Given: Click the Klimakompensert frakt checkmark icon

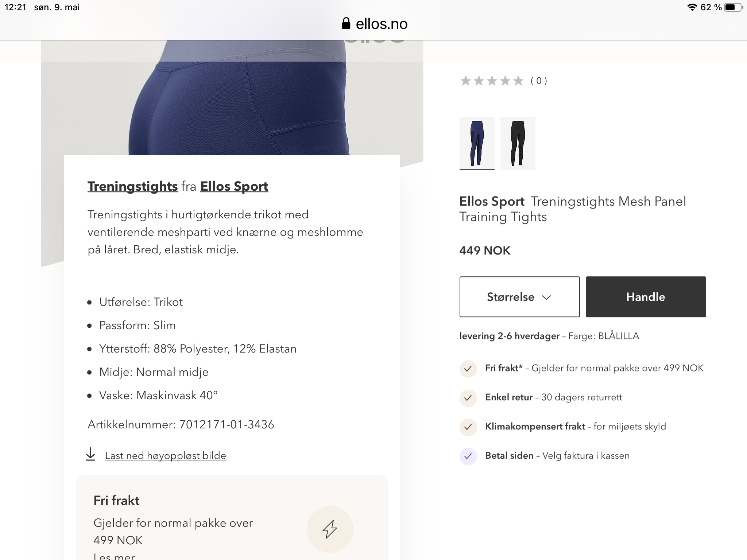Looking at the screenshot, I should (468, 427).
